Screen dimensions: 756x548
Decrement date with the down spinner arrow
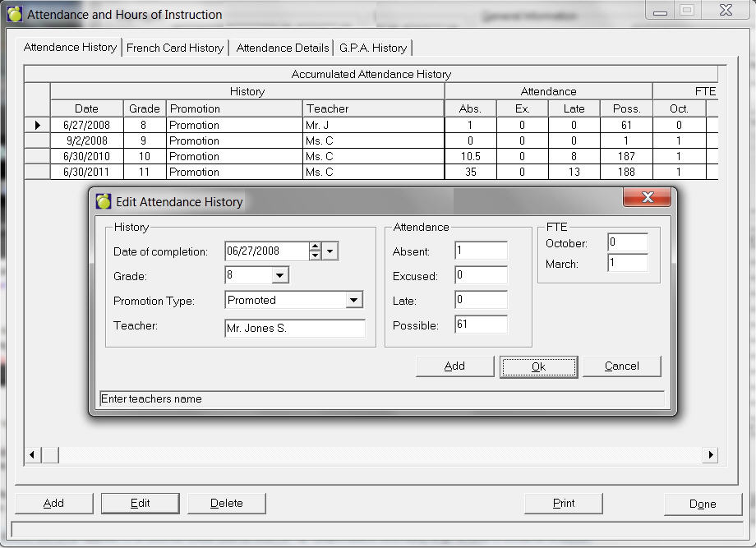click(315, 256)
